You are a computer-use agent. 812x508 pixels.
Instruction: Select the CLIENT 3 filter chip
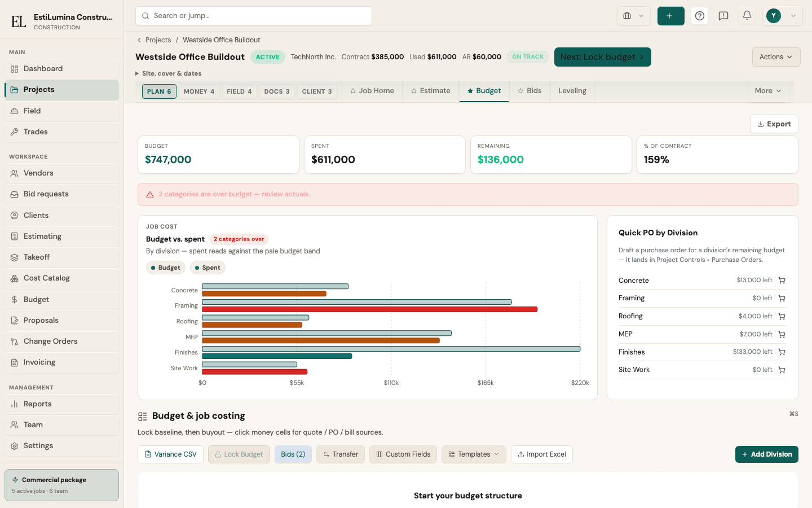pos(317,91)
